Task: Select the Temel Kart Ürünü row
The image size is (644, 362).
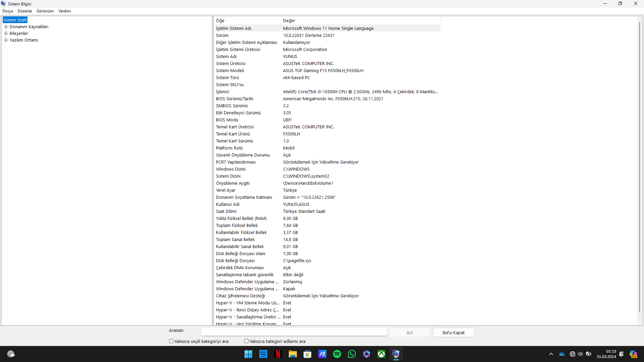Action: [x=327, y=134]
